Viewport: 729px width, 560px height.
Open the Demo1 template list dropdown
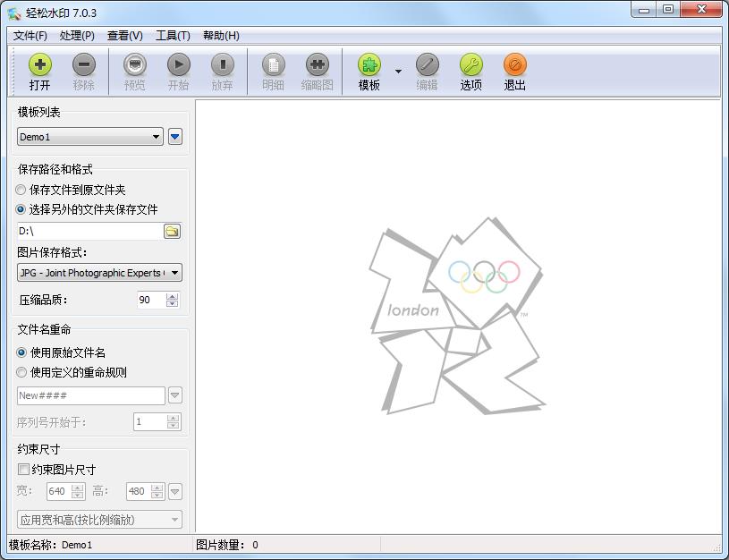(90, 137)
